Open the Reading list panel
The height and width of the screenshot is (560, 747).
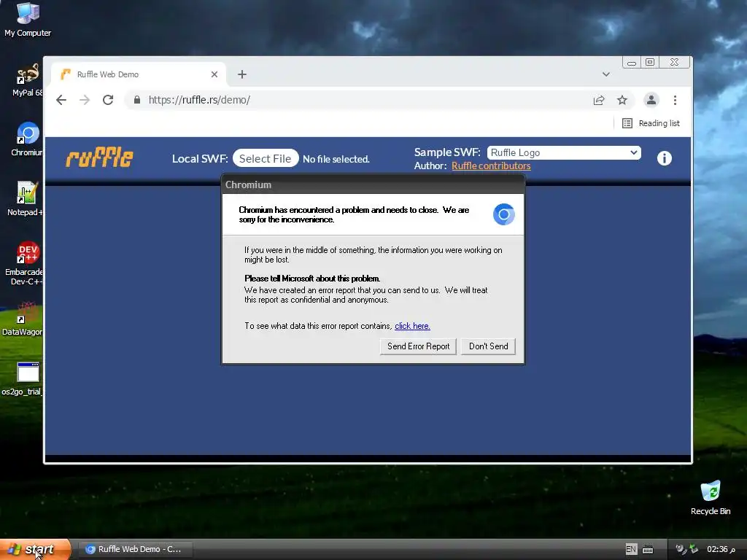(651, 123)
